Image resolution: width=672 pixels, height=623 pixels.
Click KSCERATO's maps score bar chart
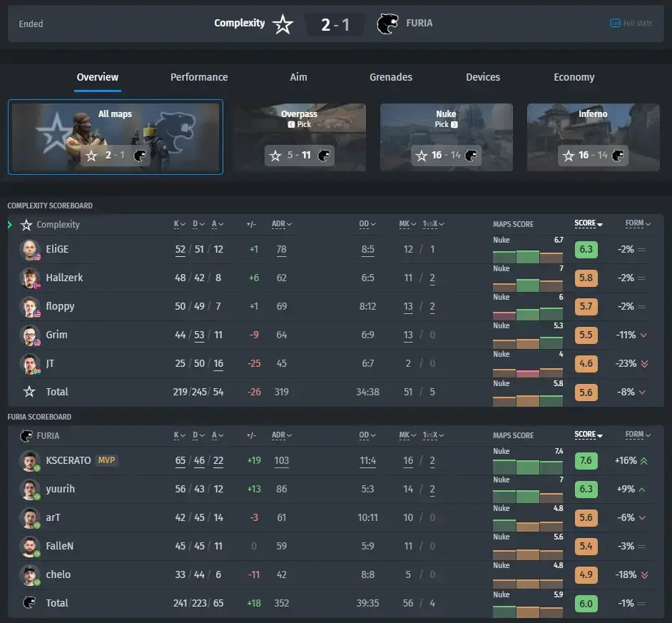(528, 467)
